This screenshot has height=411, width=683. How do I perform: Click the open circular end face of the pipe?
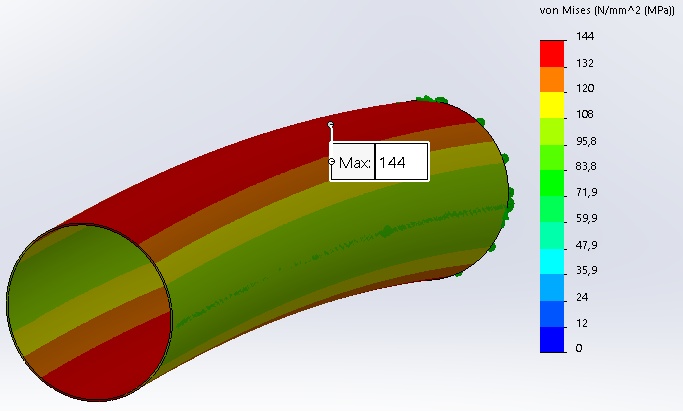(89, 312)
